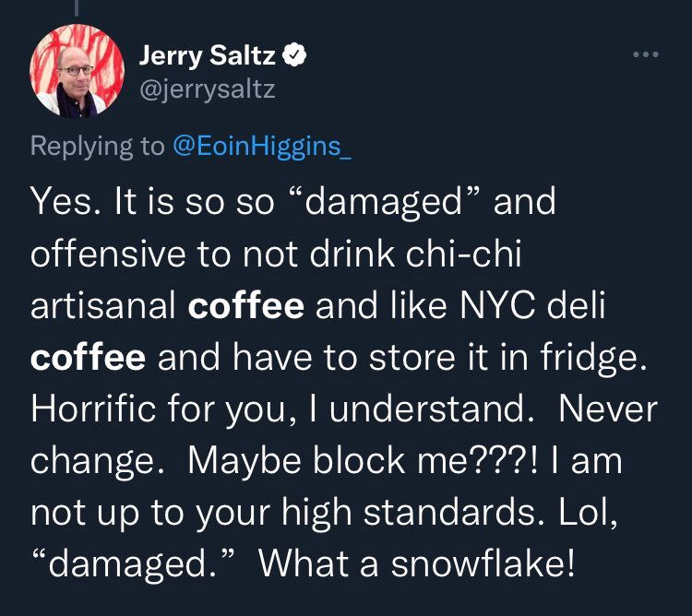Click the word "artisanal" in tweet

(x=103, y=306)
